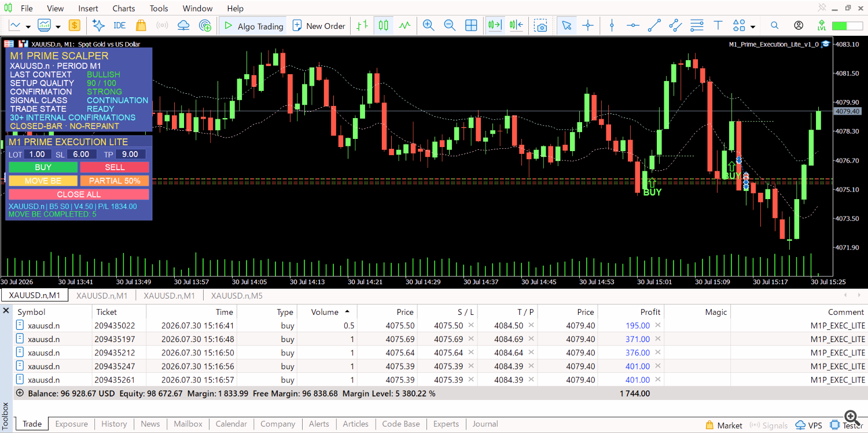Viewport: 868px width, 433px height.
Task: Click the greyed Signals broadcast toolbar icon
Action: pyautogui.click(x=162, y=25)
